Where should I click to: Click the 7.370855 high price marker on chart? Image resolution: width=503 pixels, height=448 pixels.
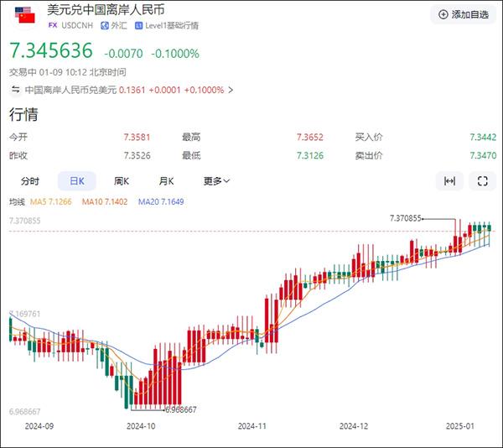click(405, 218)
